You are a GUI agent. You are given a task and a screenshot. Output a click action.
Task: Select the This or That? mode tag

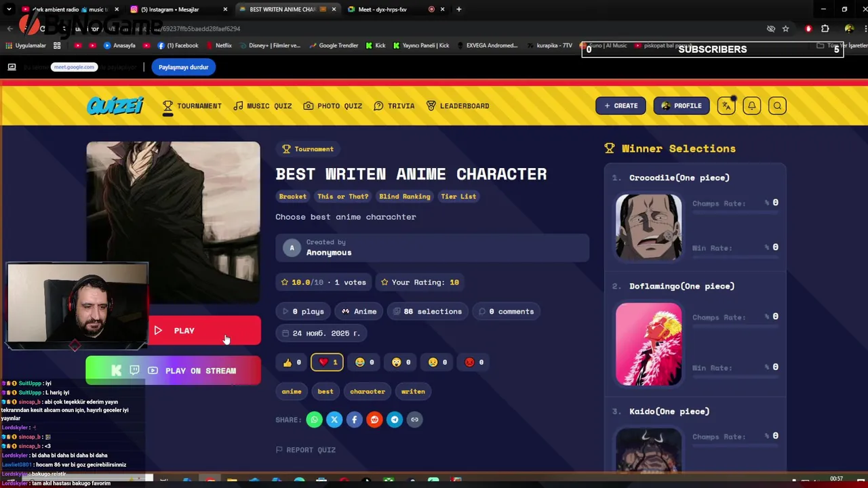click(x=343, y=197)
